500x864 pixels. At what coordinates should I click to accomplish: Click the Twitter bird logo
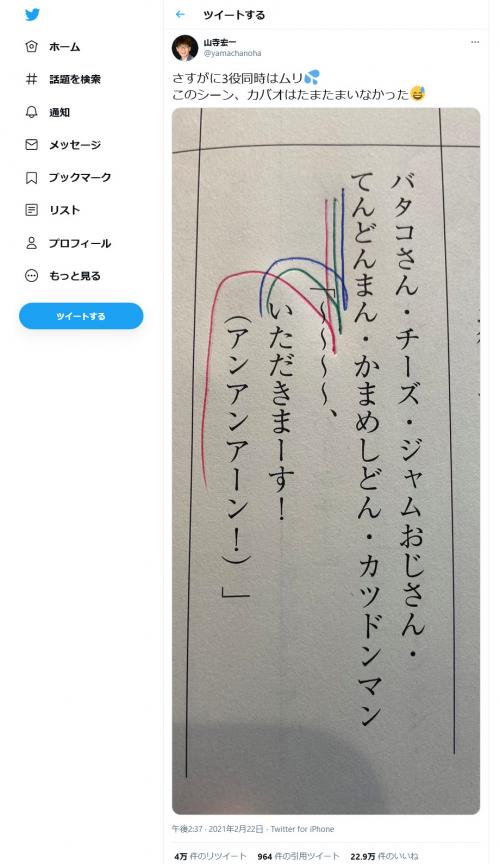pos(32,15)
